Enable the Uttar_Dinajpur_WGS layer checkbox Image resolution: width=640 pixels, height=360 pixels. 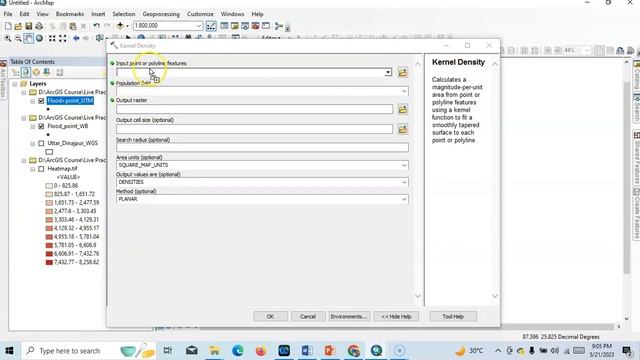point(41,143)
